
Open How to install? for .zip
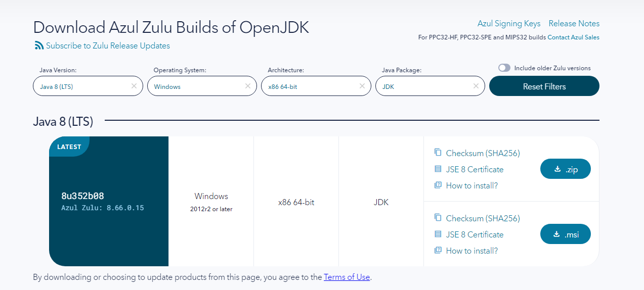coord(472,185)
